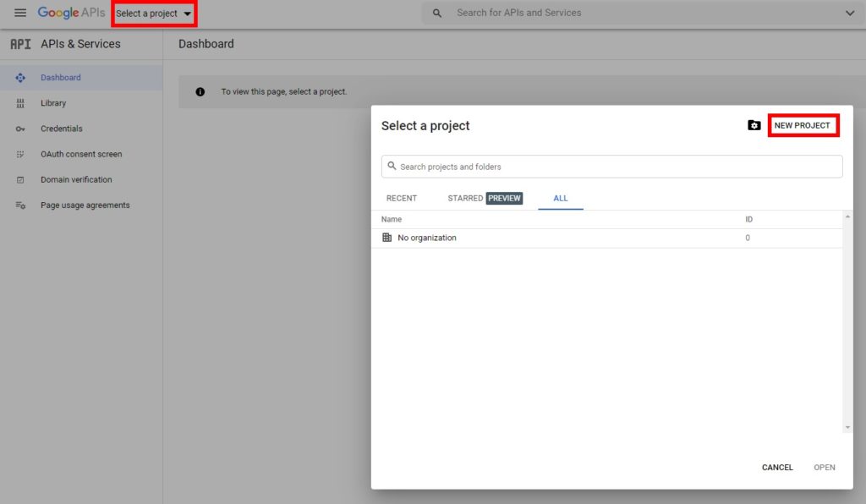Click the project list scrollbar down arrow
Viewport: 866px width, 504px height.
pos(847,428)
